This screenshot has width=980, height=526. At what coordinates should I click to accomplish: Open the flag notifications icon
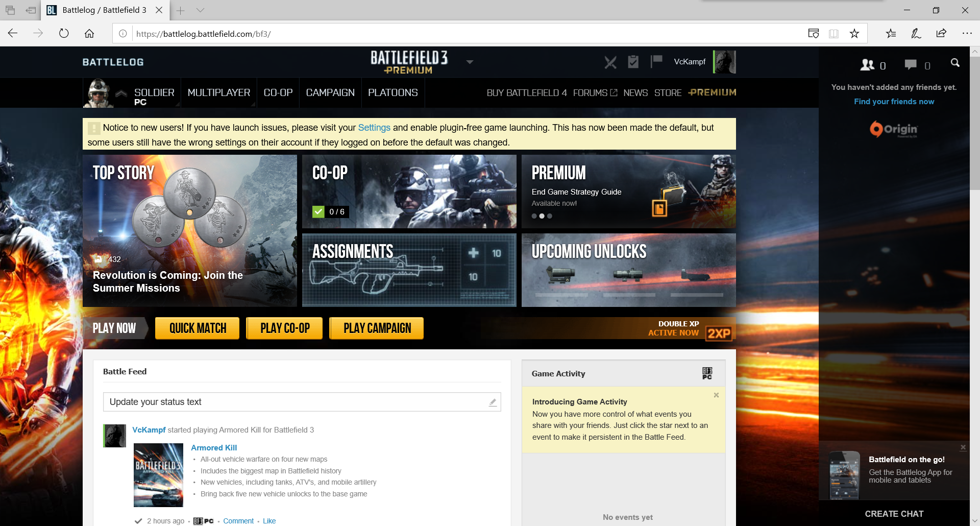pos(656,61)
